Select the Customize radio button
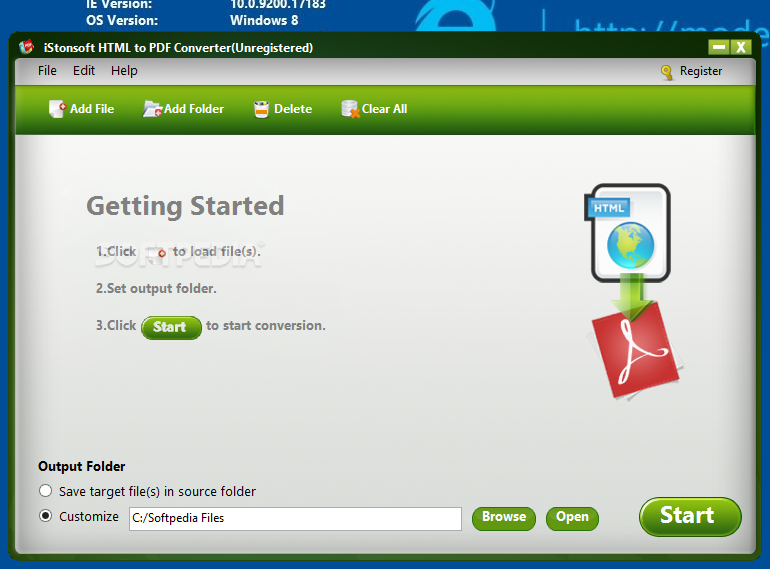Image resolution: width=770 pixels, height=569 pixels. point(46,516)
